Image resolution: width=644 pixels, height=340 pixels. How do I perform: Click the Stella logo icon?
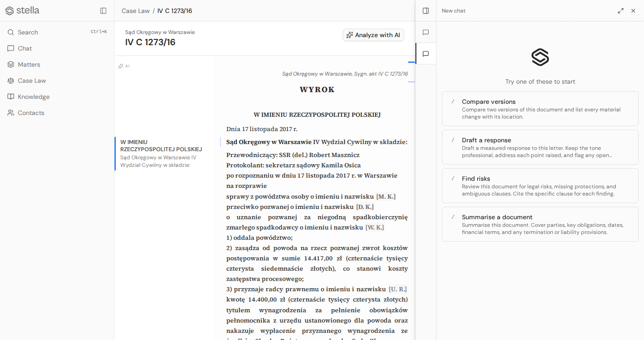point(9,10)
